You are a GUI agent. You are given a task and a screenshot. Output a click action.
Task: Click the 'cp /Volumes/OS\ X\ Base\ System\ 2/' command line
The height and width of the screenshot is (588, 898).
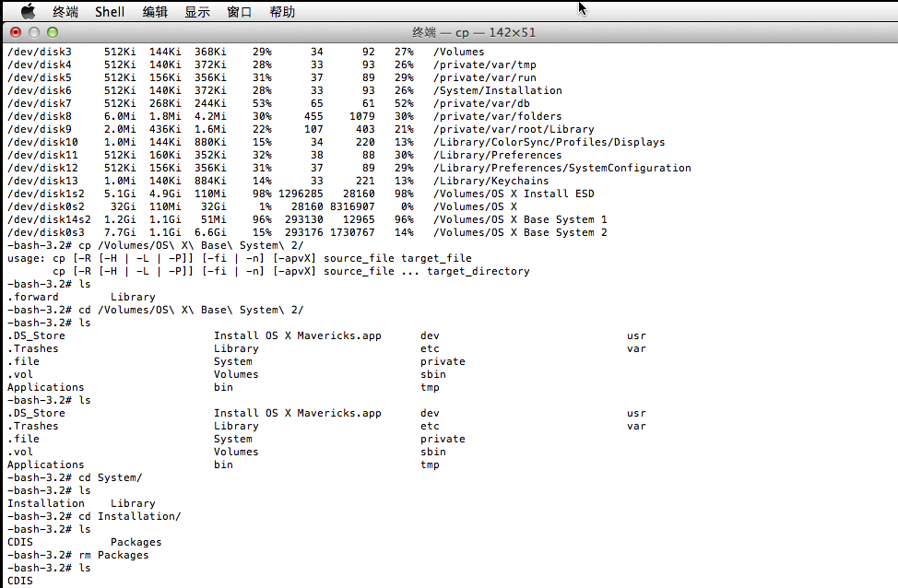pyautogui.click(x=191, y=245)
